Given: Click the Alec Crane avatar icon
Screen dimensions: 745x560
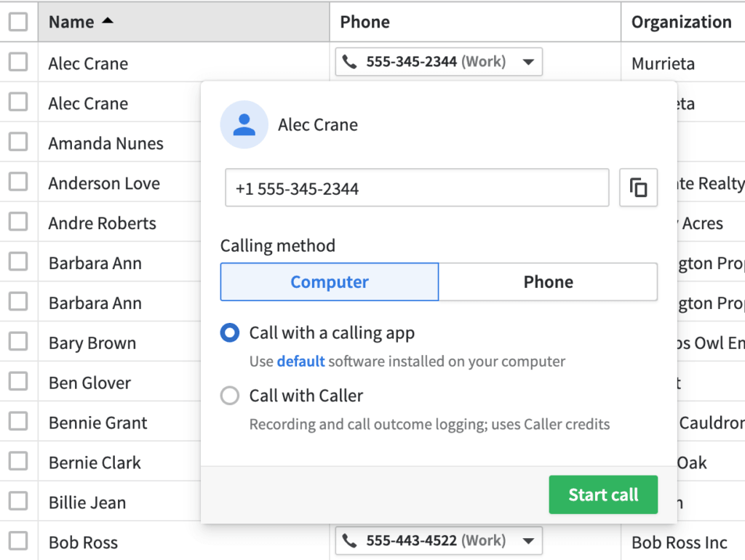Looking at the screenshot, I should [244, 124].
